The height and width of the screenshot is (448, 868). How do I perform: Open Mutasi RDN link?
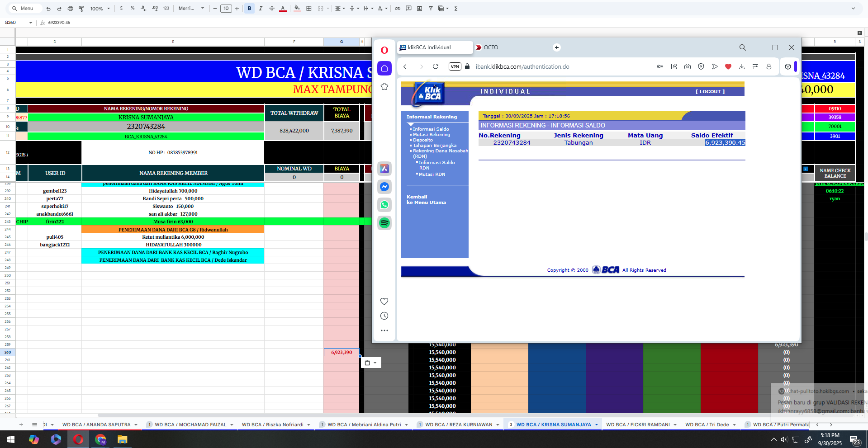coord(432,174)
